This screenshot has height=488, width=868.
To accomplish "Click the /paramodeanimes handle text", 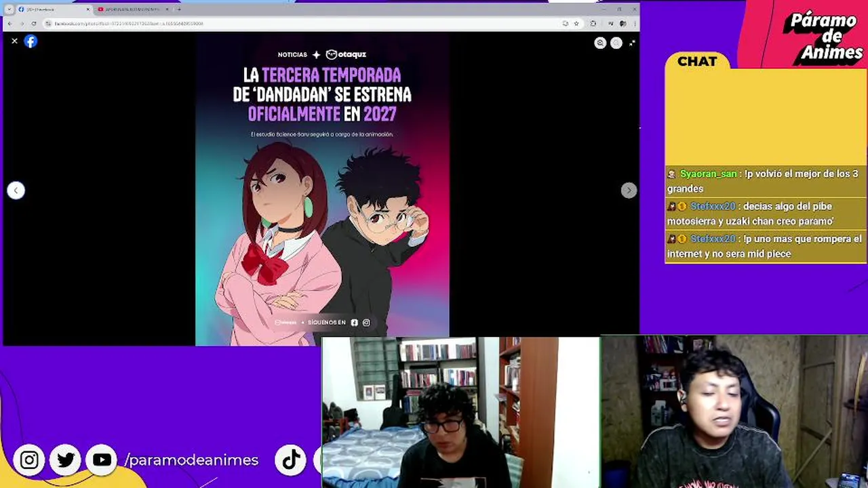I will tap(191, 460).
